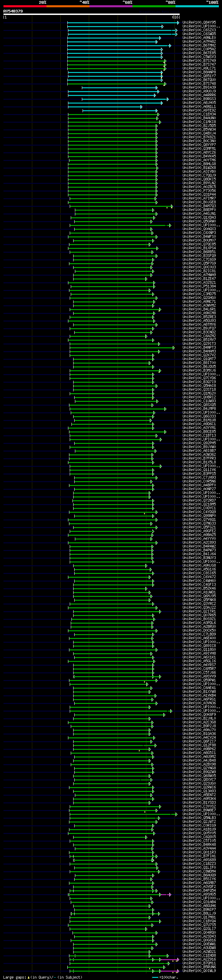
Task: Click the =100char. scale legend
Action: 165,977
